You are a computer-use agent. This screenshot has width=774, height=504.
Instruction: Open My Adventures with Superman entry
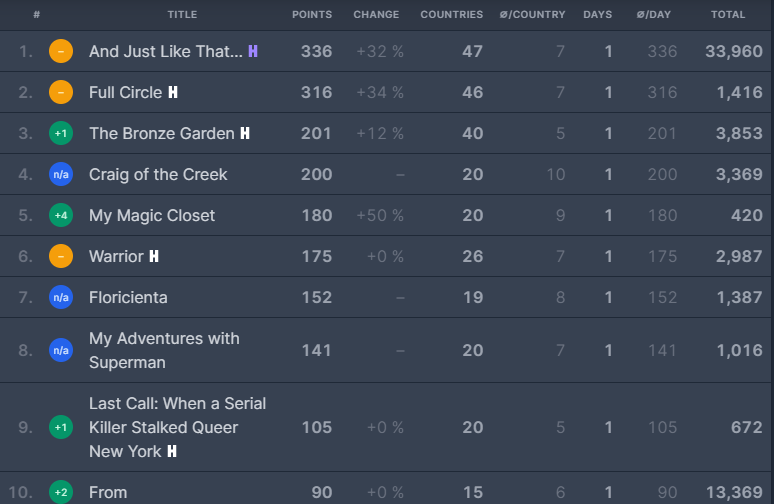click(x=164, y=350)
